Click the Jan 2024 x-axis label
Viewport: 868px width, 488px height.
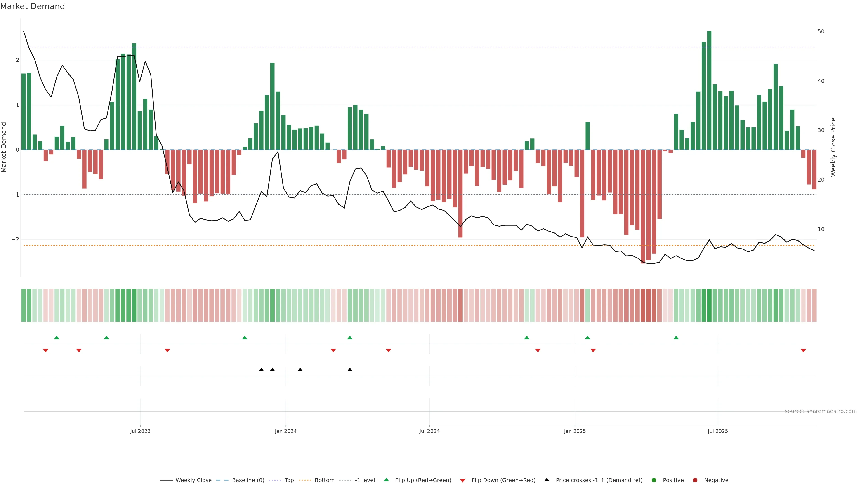(286, 431)
